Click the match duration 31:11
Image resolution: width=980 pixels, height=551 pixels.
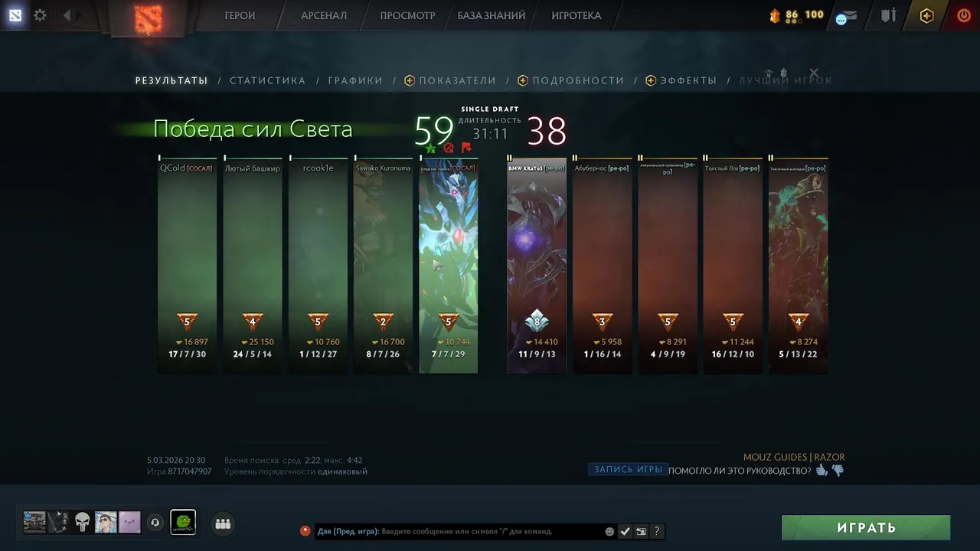click(x=490, y=134)
